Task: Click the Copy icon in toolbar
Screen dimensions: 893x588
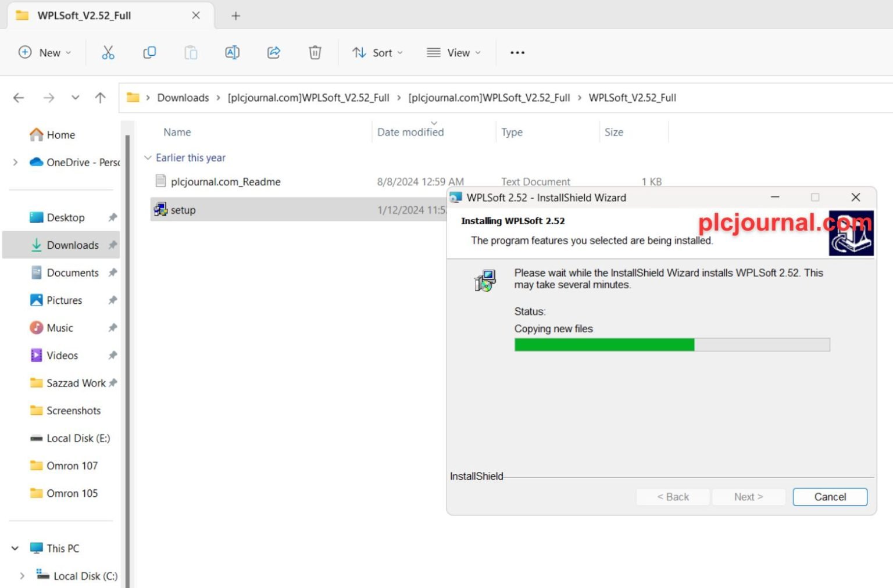Action: pyautogui.click(x=149, y=53)
